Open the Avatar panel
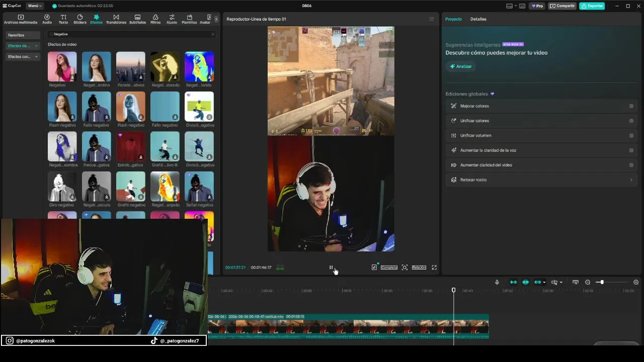Image resolution: width=644 pixels, height=362 pixels. (205, 19)
